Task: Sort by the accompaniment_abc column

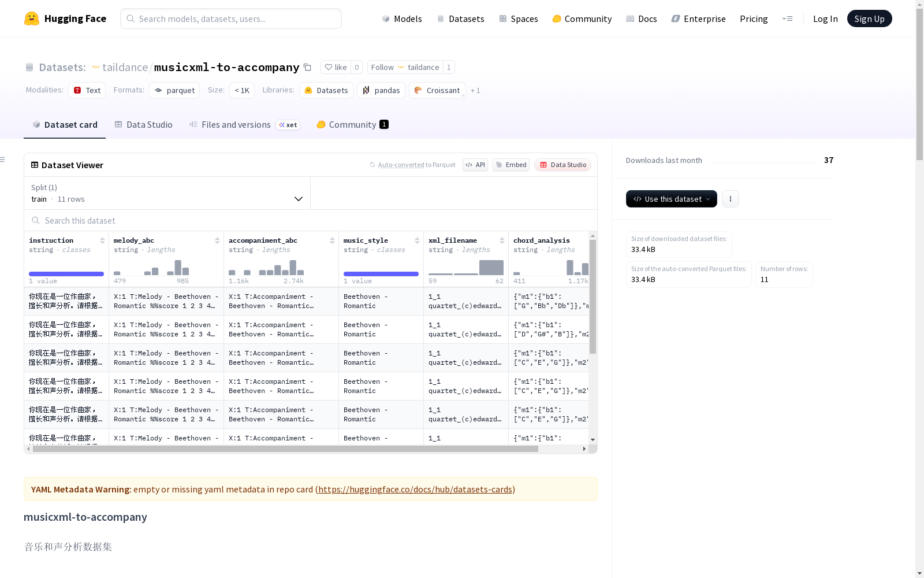Action: point(332,240)
